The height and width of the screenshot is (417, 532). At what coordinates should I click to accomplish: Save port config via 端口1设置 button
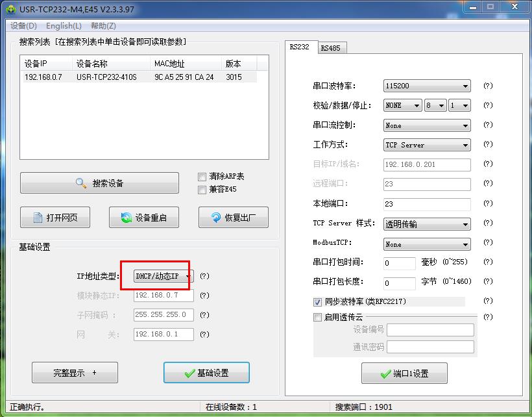(404, 373)
